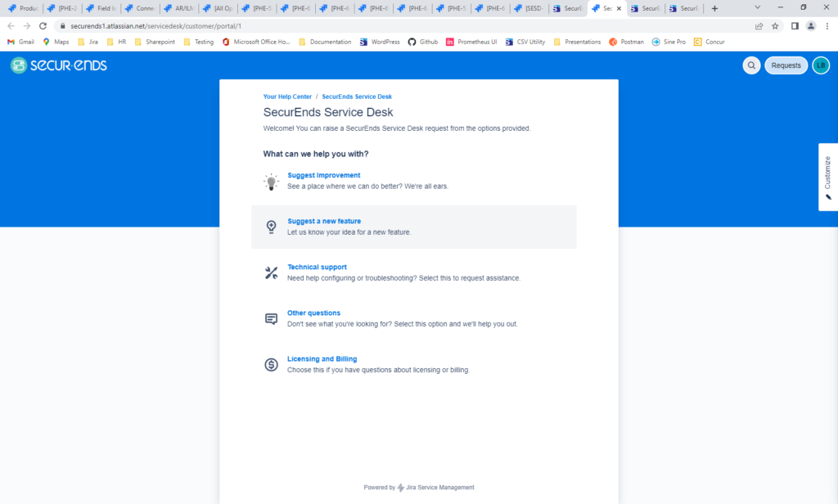Expand the Sharepoint bookmark folder
This screenshot has height=504, width=838.
click(x=155, y=42)
